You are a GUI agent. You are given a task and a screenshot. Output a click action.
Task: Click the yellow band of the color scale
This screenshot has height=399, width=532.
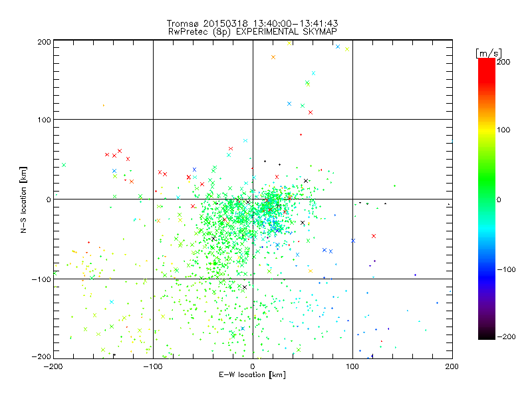487,130
